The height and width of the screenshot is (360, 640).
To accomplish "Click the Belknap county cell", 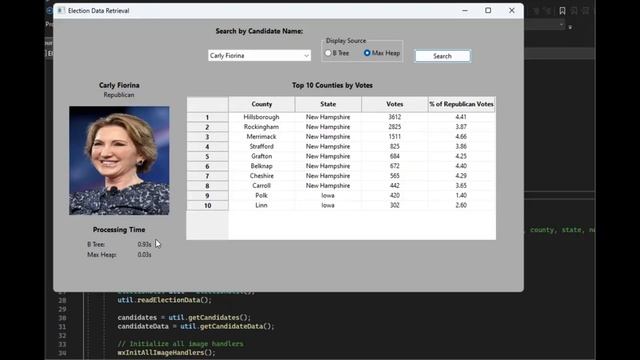I will coord(262,166).
